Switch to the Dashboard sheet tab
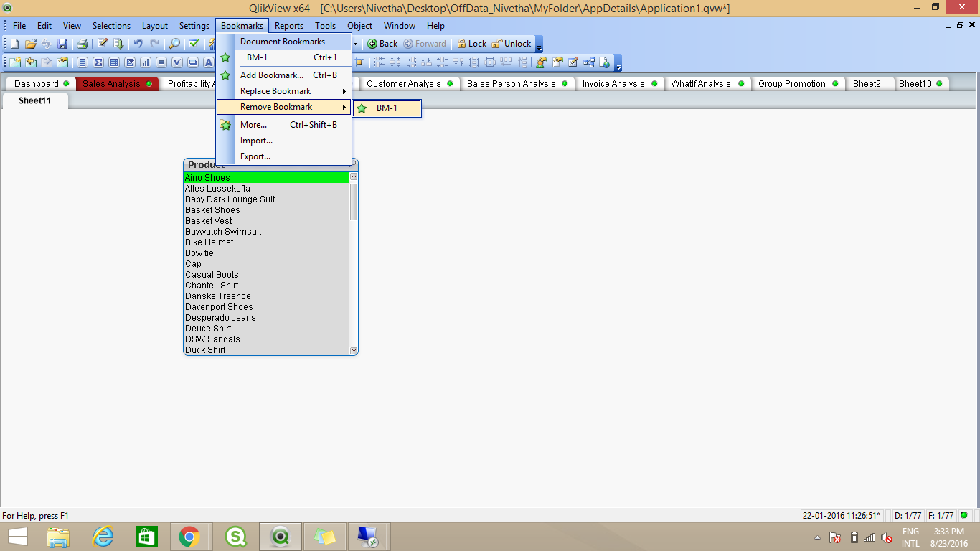 coord(42,84)
